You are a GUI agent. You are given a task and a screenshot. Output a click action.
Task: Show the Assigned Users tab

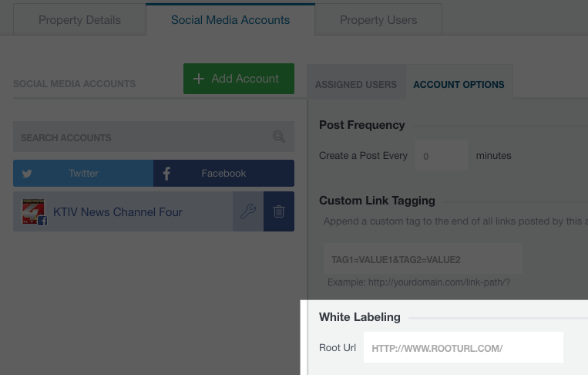pyautogui.click(x=356, y=84)
